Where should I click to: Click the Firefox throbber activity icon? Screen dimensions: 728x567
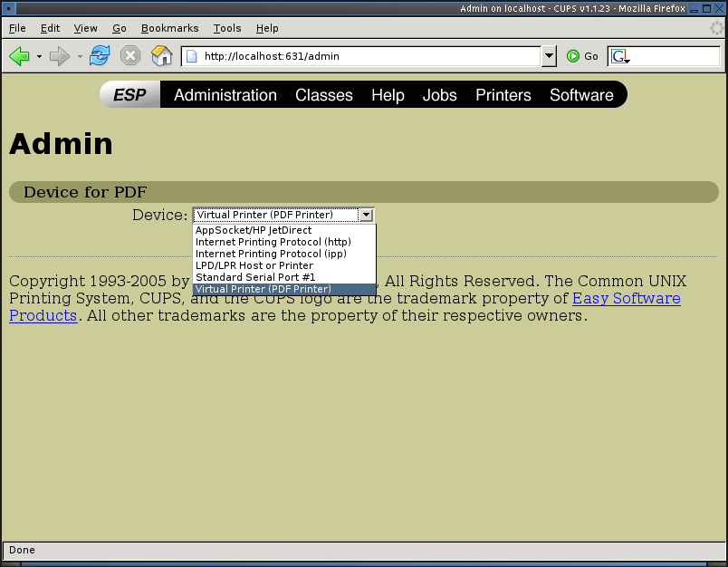click(716, 28)
